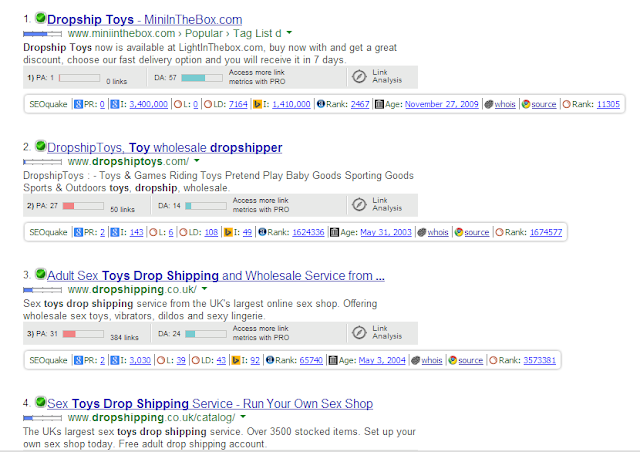Viewport: 640px width, 452px height.
Task: Click SEMrush Rank icon before 3573381
Action: (493, 361)
